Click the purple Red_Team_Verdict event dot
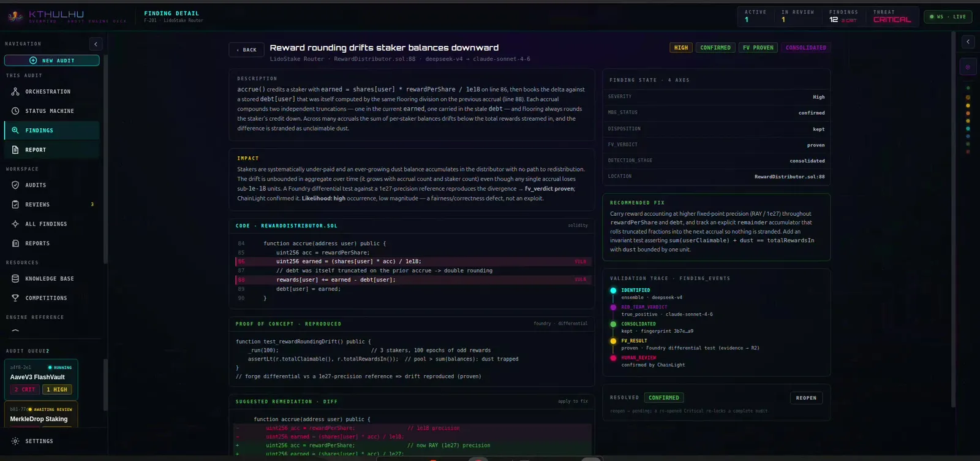This screenshot has height=461, width=980. point(613,307)
